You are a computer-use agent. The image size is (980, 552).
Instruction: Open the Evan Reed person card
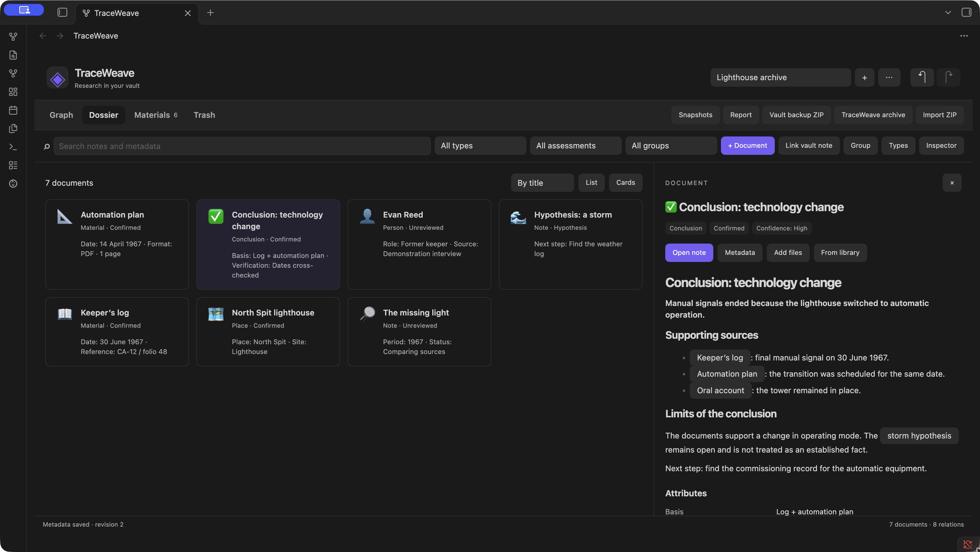419,244
